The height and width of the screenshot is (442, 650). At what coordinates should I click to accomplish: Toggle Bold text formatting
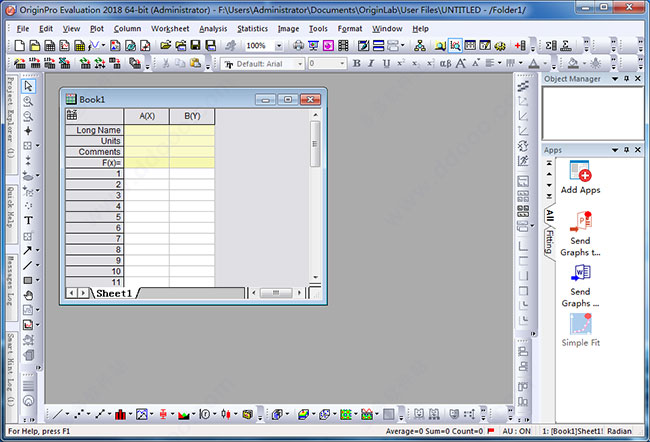click(355, 63)
